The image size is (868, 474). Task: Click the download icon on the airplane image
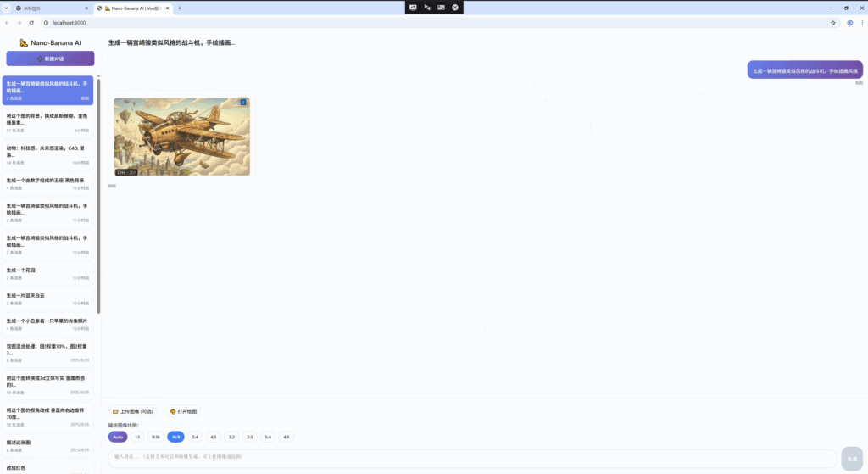pos(244,103)
